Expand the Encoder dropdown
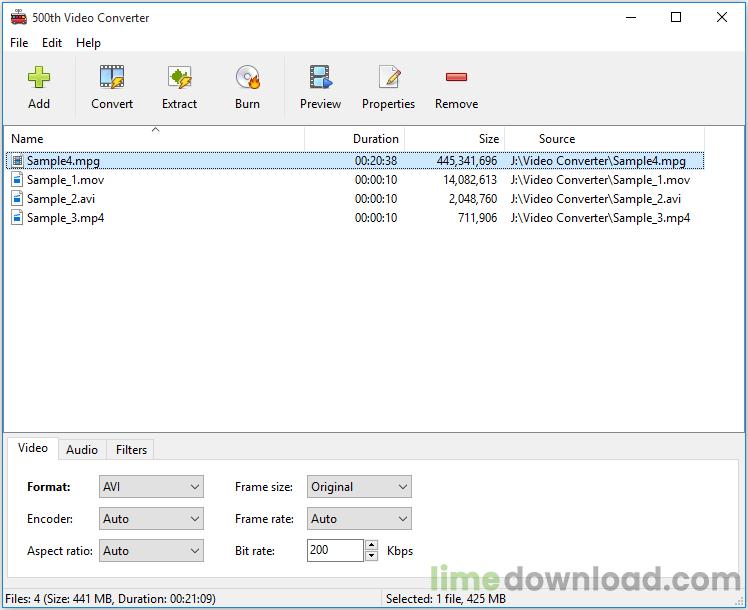748x610 pixels. tap(151, 518)
